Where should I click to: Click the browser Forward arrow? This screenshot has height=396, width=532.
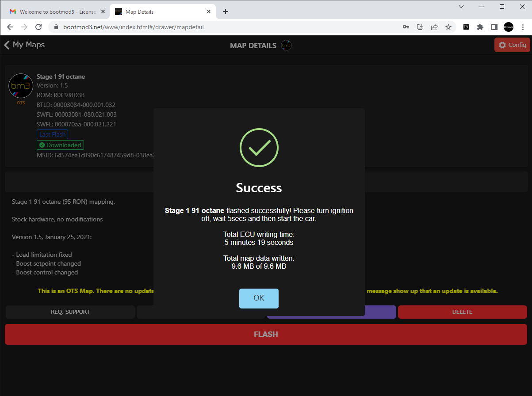pos(25,27)
